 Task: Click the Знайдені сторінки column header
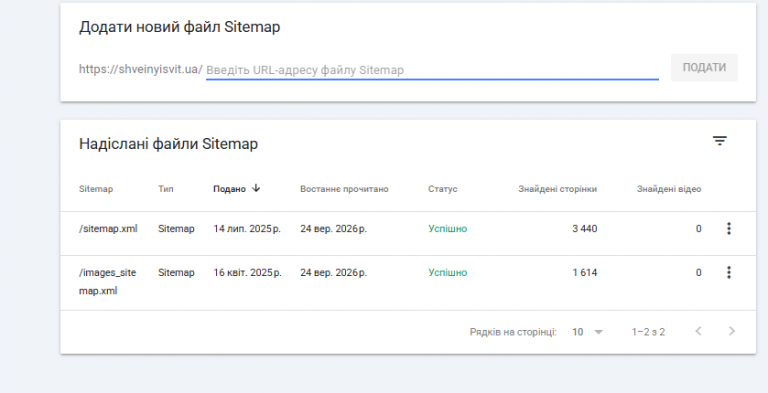click(x=557, y=189)
